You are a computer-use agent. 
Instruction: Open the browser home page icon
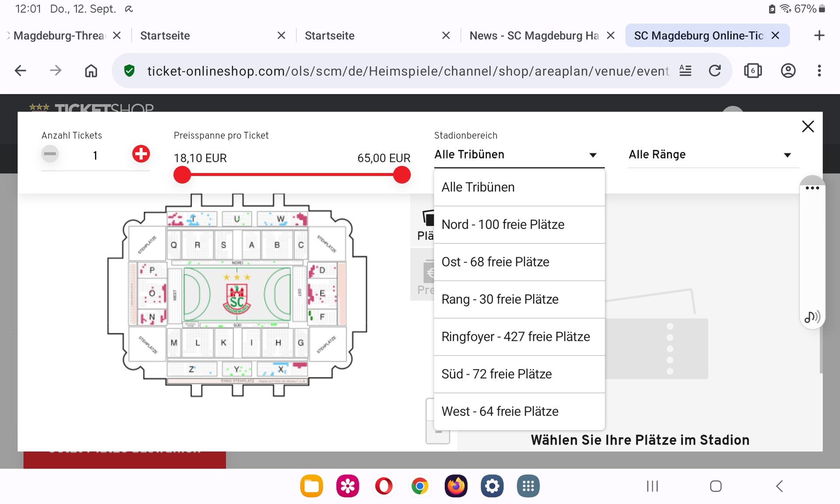pyautogui.click(x=91, y=71)
